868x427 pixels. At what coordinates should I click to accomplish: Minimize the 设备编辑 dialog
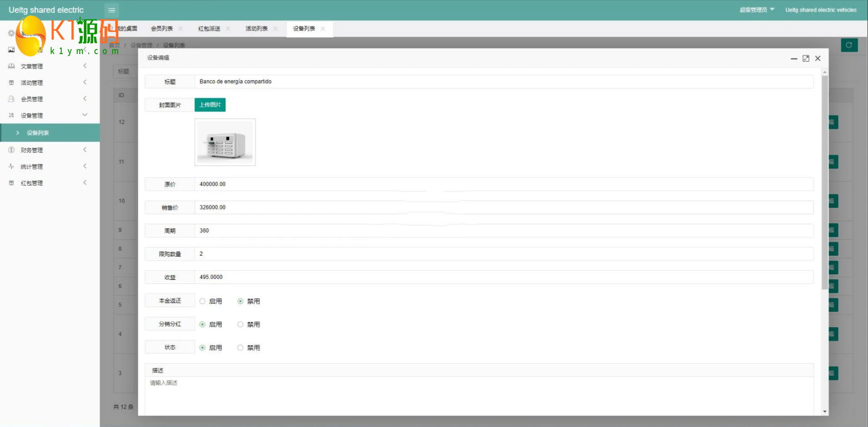tap(794, 59)
